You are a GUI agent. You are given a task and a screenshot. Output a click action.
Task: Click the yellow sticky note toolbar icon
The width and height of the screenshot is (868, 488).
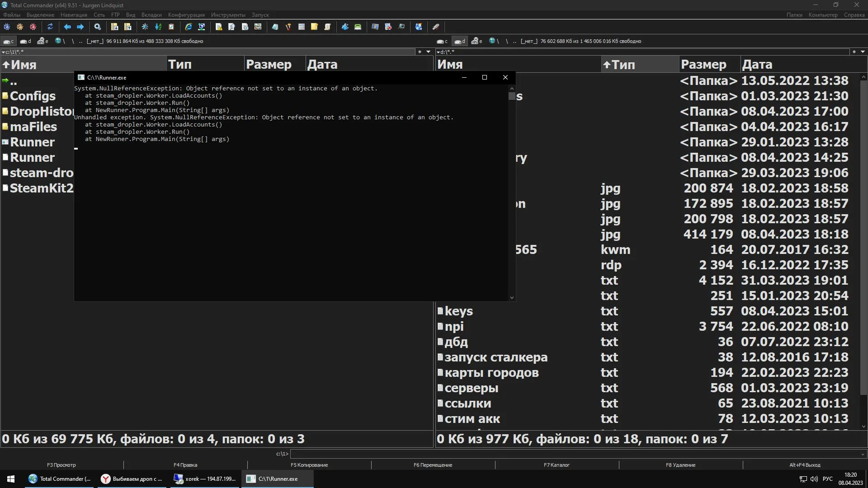[x=314, y=27]
